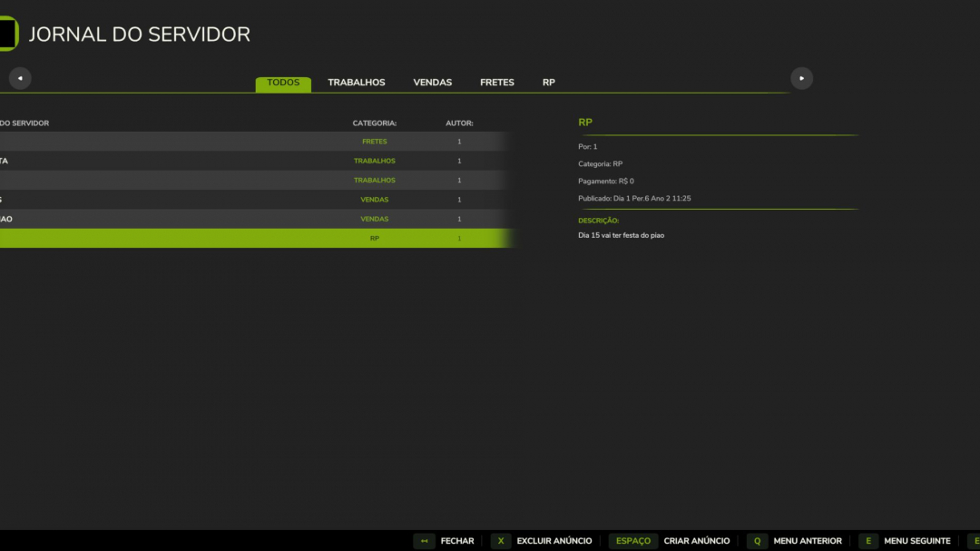Click the JORNAL DO SERVIDOR title
Viewport: 980px width, 551px height.
click(x=140, y=34)
